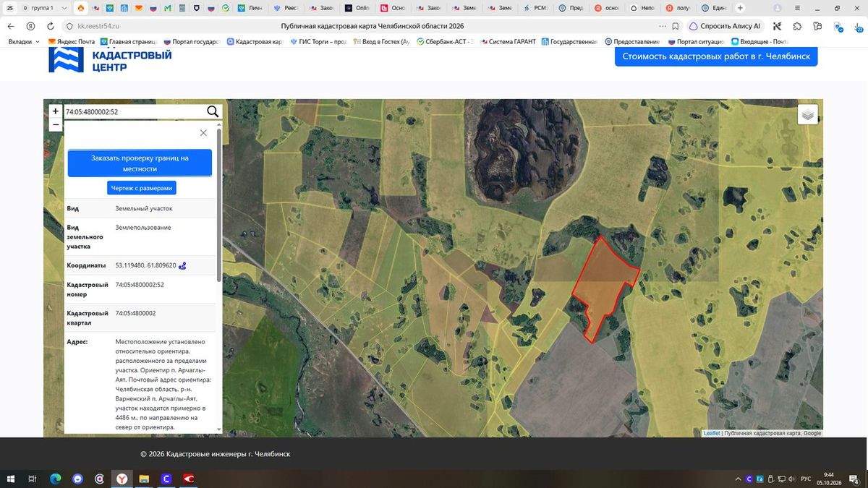Open the map layers switcher
The height and width of the screenshot is (488, 868).
[808, 114]
